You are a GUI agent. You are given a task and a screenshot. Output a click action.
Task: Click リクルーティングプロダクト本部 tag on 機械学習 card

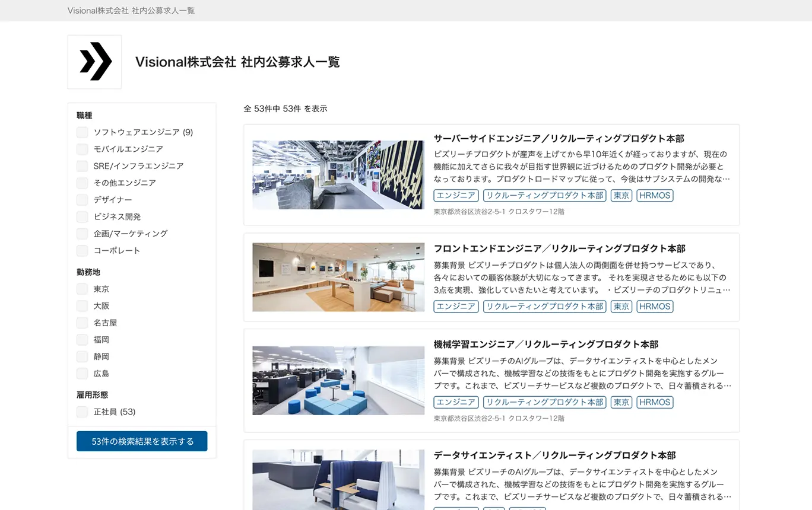coord(544,402)
